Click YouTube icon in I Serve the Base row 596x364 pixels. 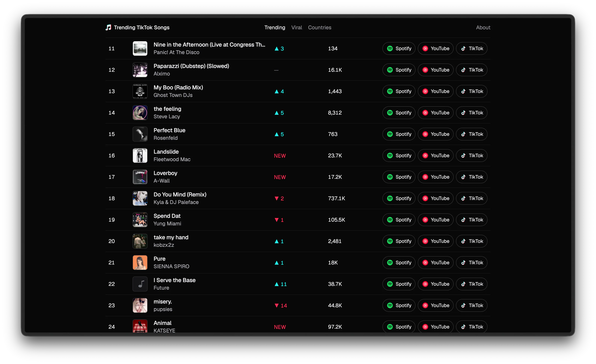(x=425, y=284)
